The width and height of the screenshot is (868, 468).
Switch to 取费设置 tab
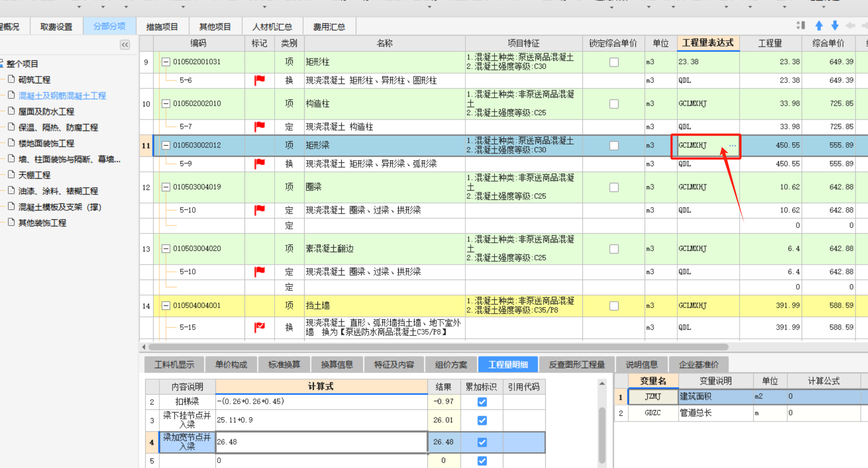57,27
